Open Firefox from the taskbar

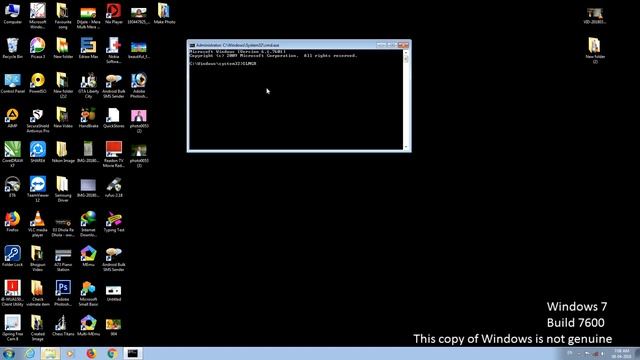(x=91, y=353)
